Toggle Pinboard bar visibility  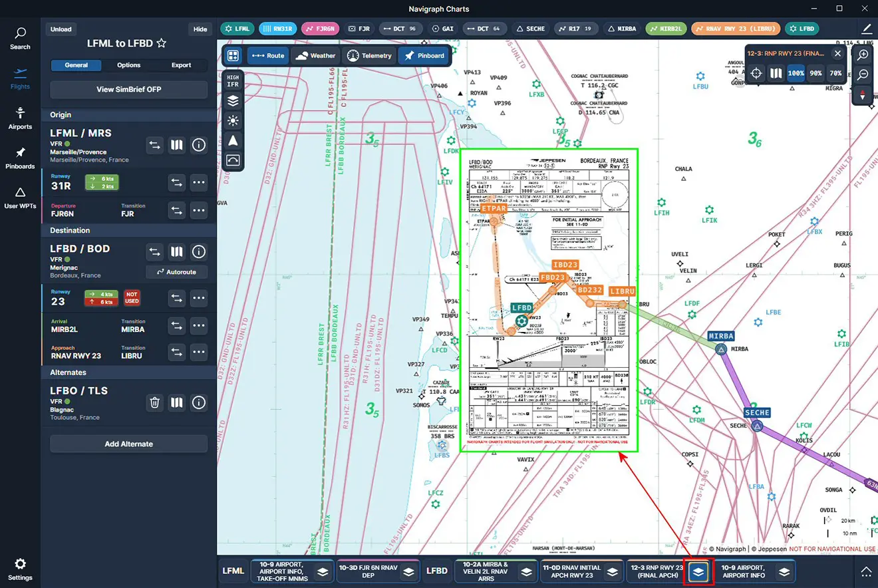point(424,56)
